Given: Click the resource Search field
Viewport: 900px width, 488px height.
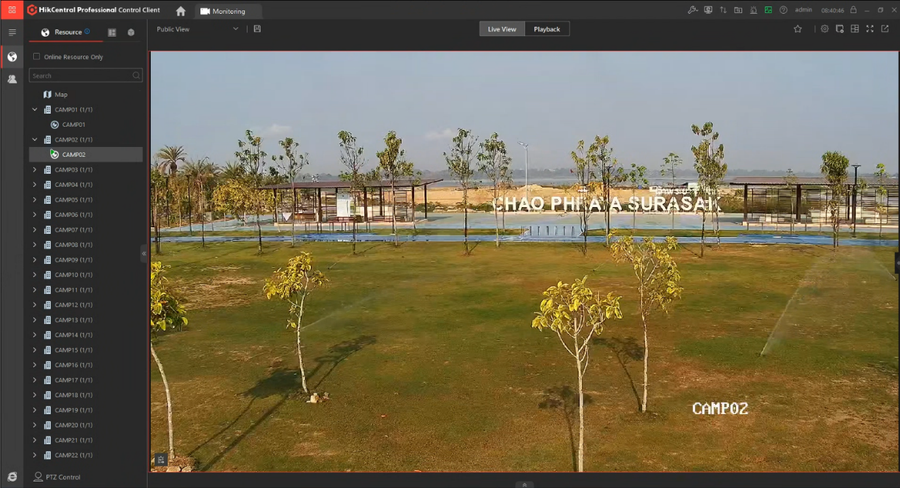Looking at the screenshot, I should (x=86, y=75).
